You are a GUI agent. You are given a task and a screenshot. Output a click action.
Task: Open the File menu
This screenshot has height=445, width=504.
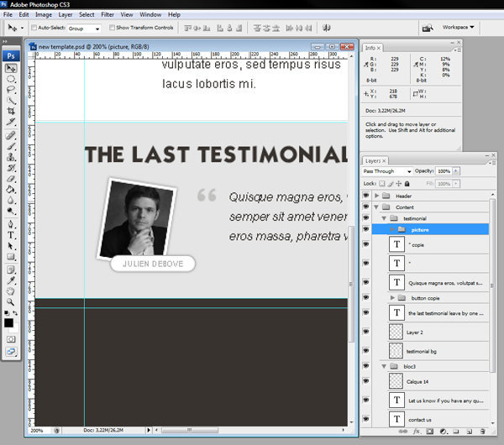tap(8, 15)
